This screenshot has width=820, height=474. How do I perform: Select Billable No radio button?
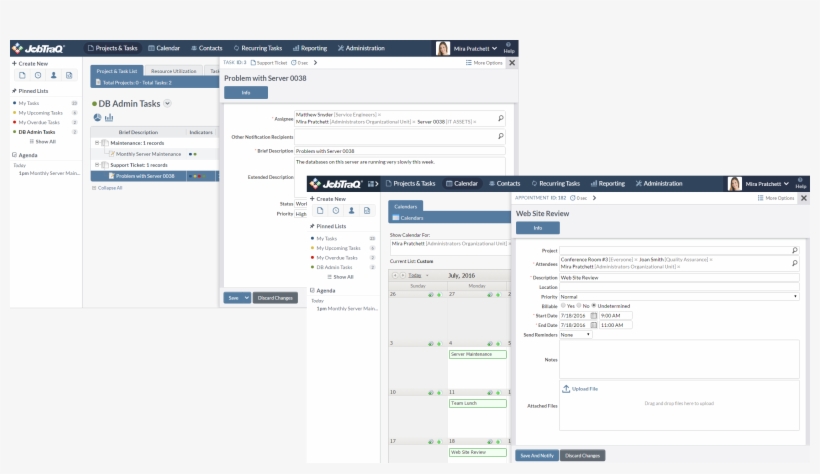(x=579, y=306)
